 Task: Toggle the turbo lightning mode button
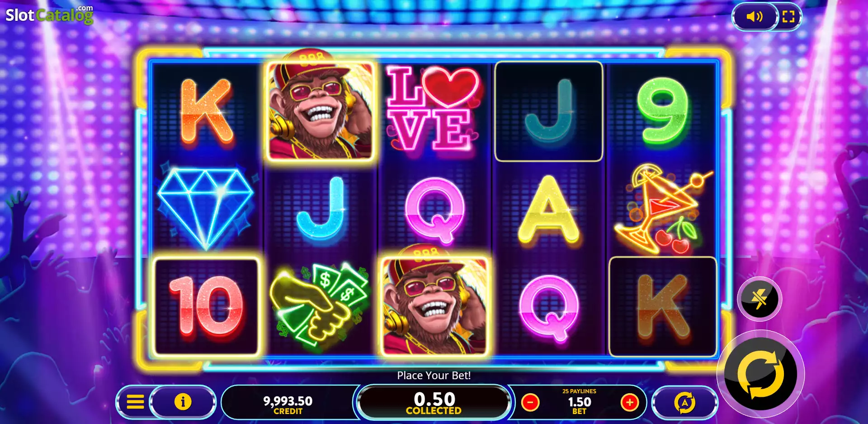point(759,299)
